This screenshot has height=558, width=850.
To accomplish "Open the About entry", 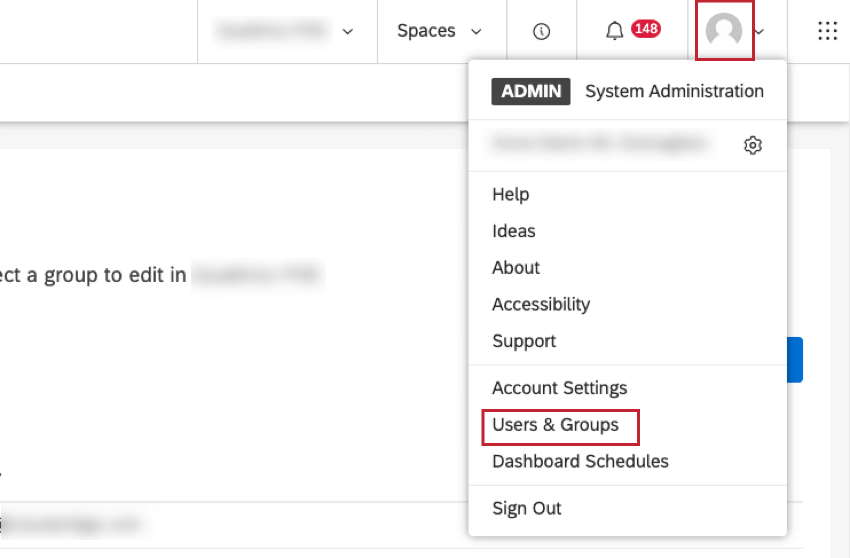I will (515, 267).
